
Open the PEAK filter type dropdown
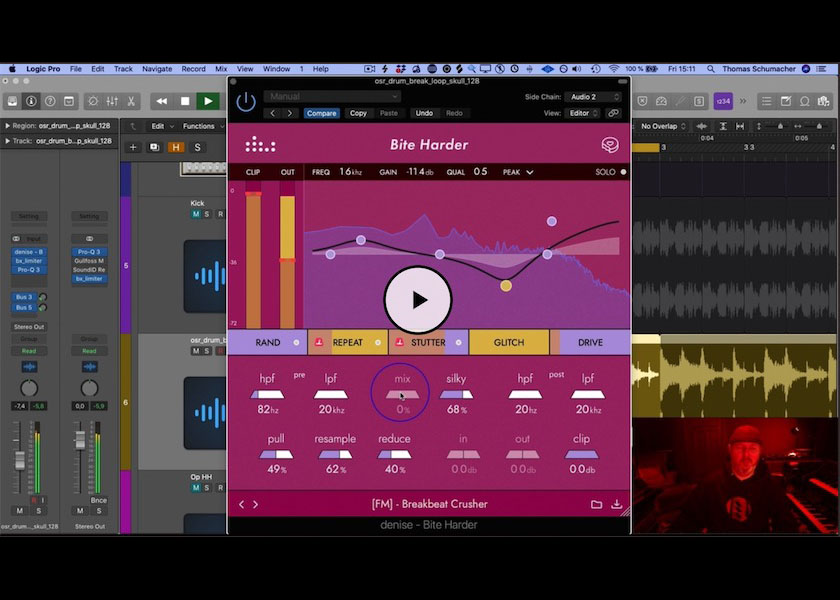tap(518, 172)
